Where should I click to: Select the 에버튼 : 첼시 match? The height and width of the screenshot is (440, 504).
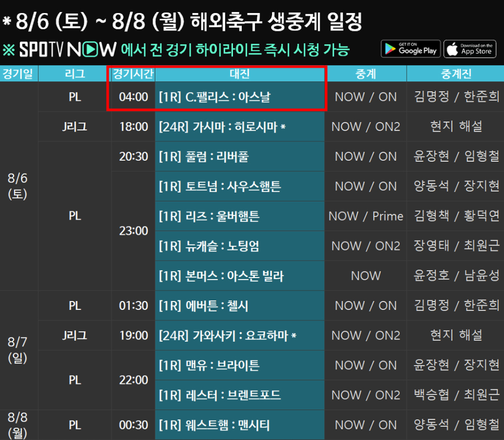pos(239,306)
